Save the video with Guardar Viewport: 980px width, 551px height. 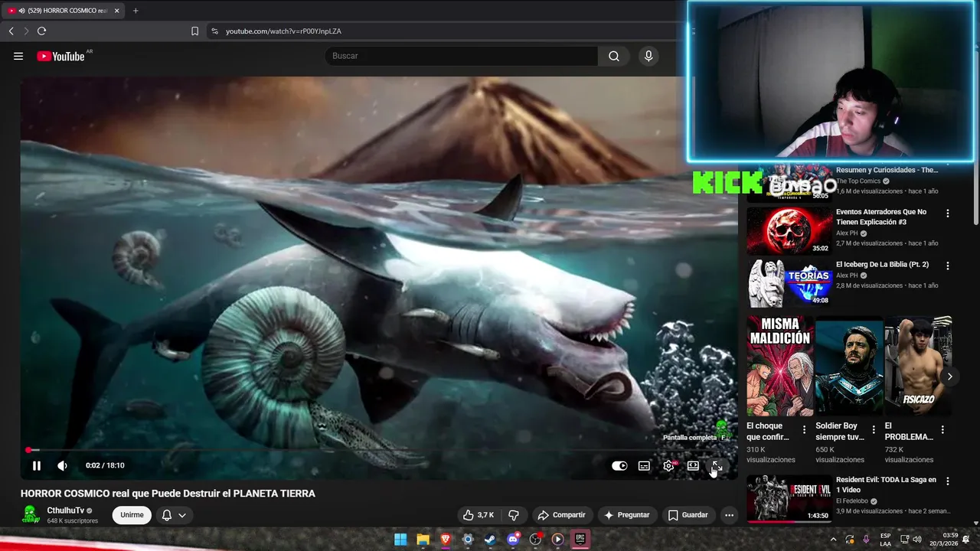pos(688,515)
